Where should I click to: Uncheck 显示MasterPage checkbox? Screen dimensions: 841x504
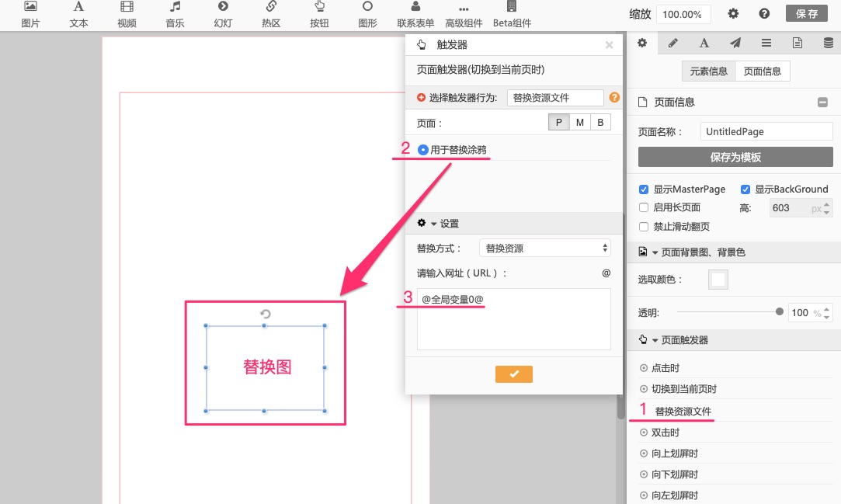pos(644,189)
